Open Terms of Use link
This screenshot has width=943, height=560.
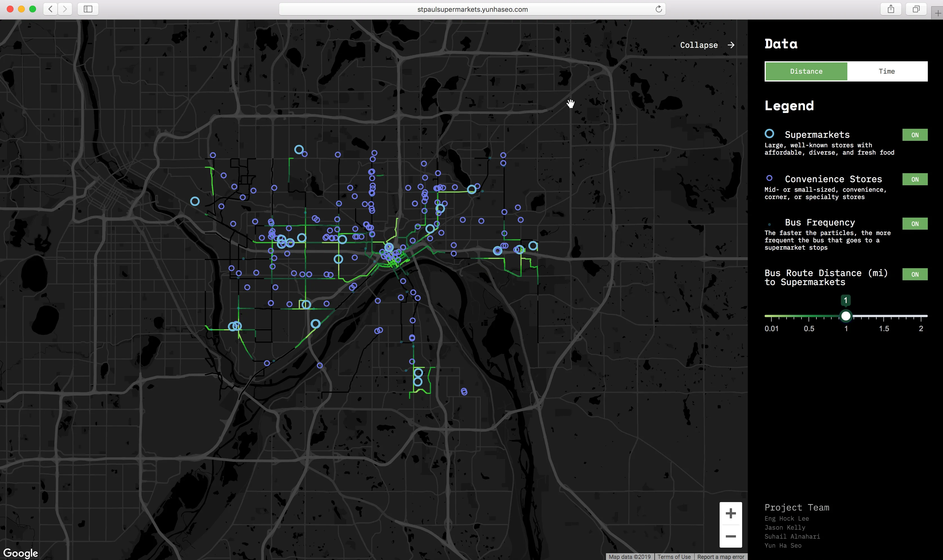(674, 557)
